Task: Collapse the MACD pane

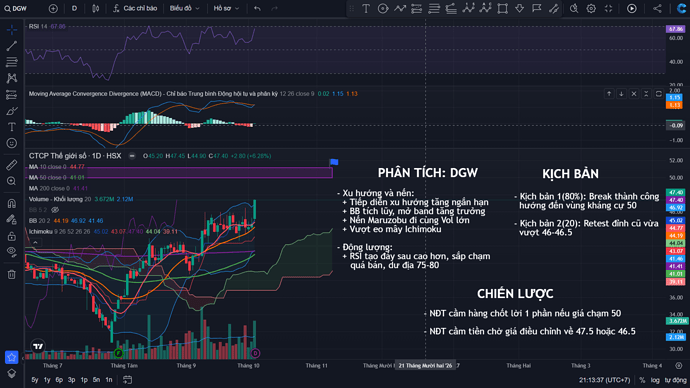Action: coord(646,94)
